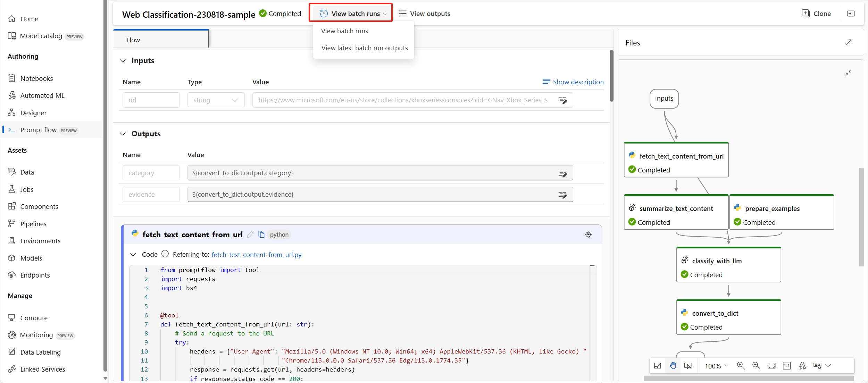The width and height of the screenshot is (868, 383).
Task: Switch graph to pointer selection mode
Action: (x=688, y=366)
